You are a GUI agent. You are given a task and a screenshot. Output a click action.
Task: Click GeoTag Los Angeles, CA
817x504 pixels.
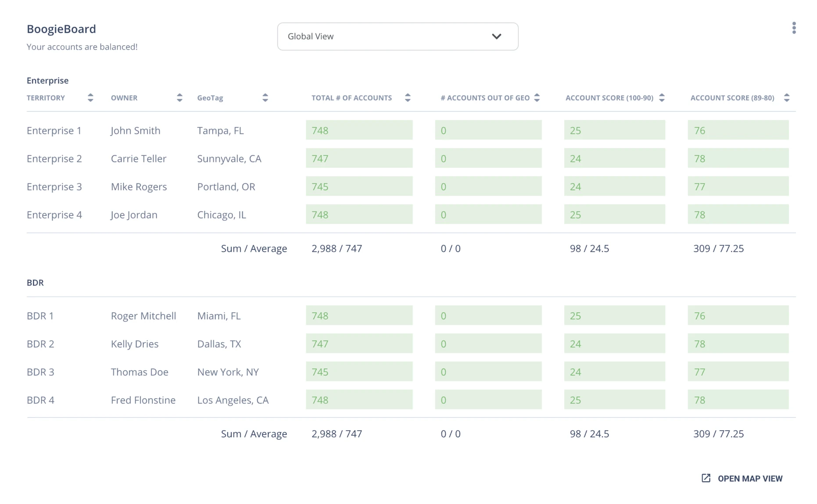tap(233, 400)
